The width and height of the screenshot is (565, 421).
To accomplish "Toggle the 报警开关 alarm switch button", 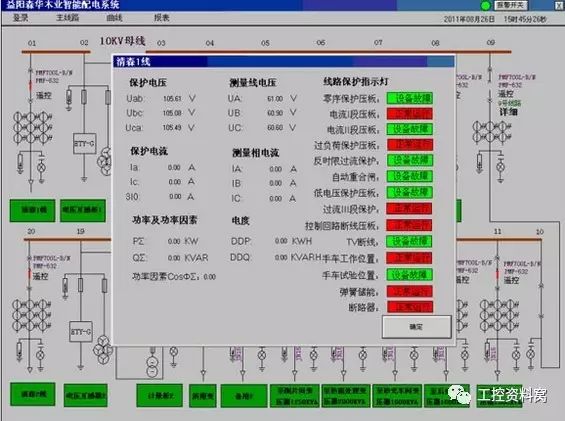I will [511, 5].
